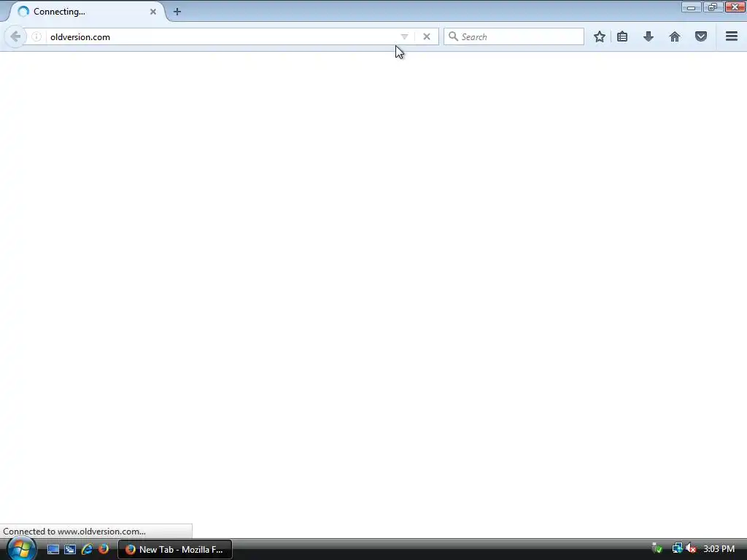Click Show Desktop quick launch icon

point(53,549)
